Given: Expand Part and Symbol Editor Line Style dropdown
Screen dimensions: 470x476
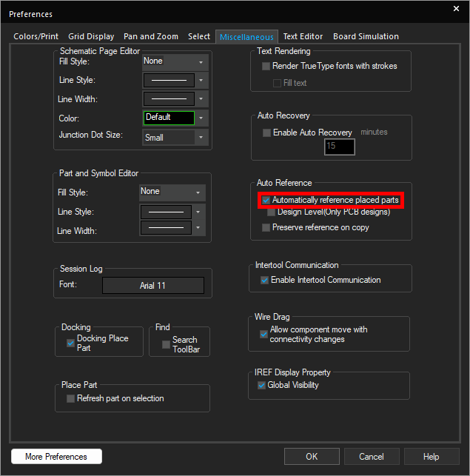Looking at the screenshot, I should tap(198, 212).
